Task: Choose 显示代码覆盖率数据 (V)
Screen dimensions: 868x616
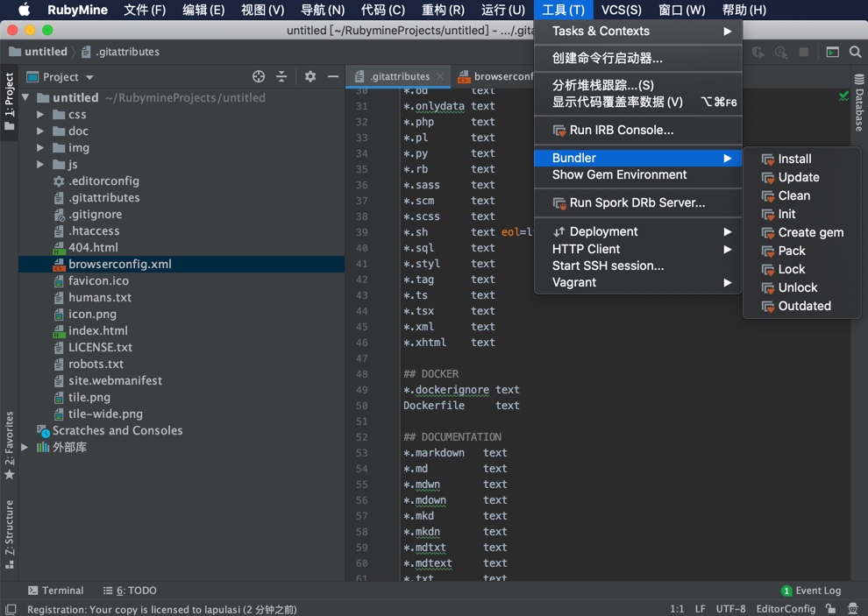Action: (x=637, y=102)
